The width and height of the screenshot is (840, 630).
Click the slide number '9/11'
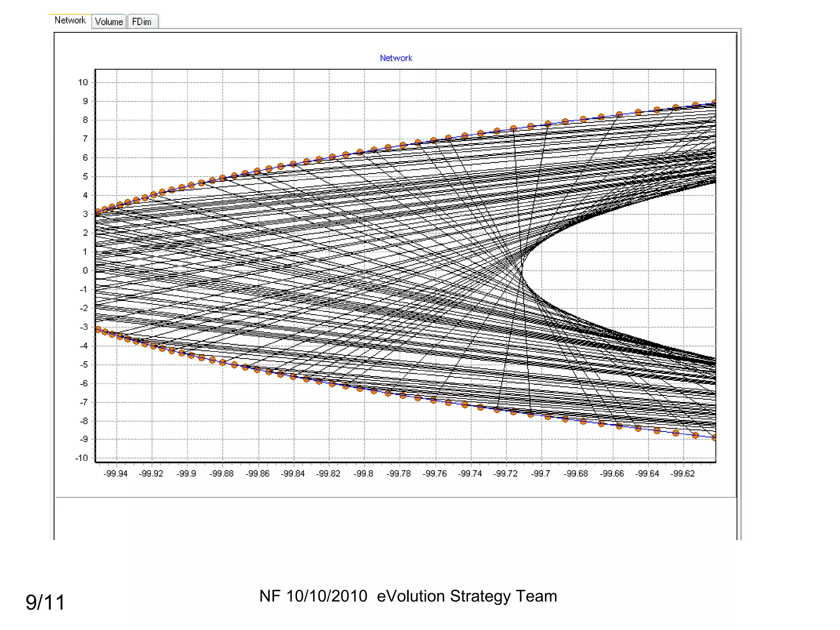point(45,603)
